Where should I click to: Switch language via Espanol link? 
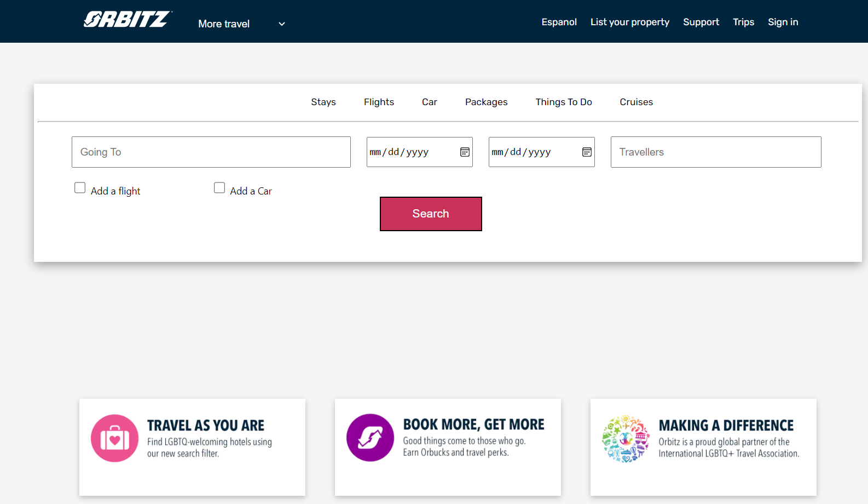click(x=559, y=22)
